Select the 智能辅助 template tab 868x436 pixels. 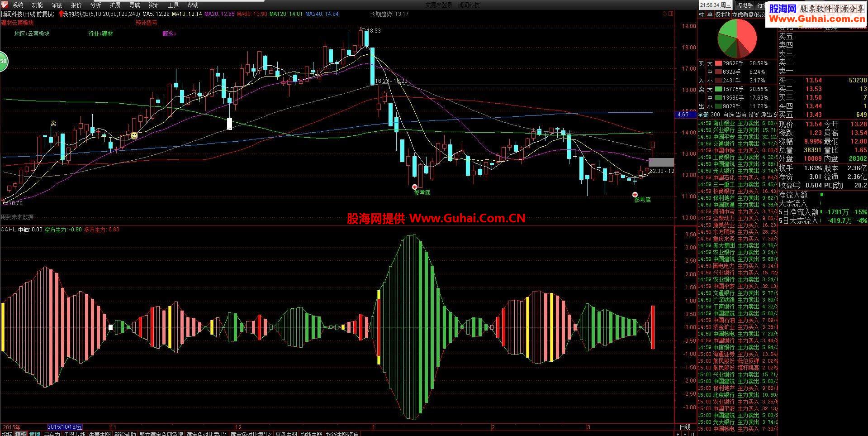tap(125, 433)
